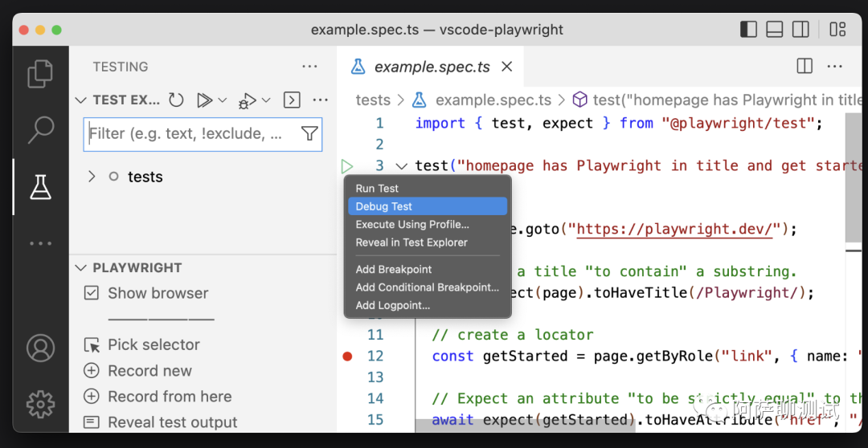Click the Reveal test output icon
The width and height of the screenshot is (868, 448).
point(92,422)
